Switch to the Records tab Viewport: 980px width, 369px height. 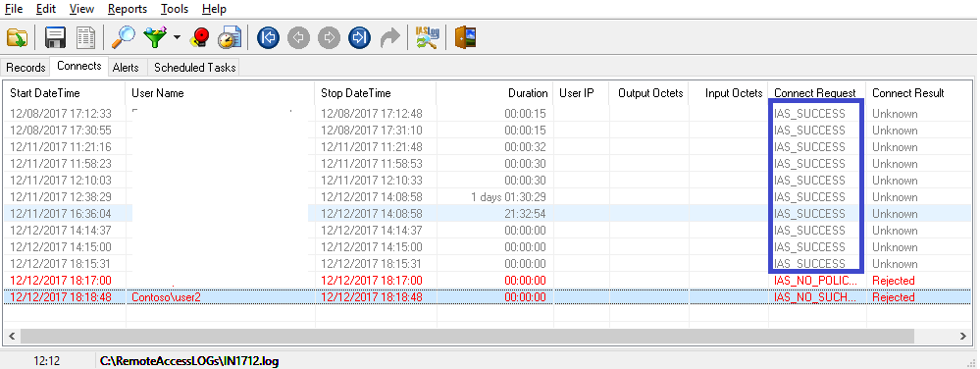click(26, 68)
